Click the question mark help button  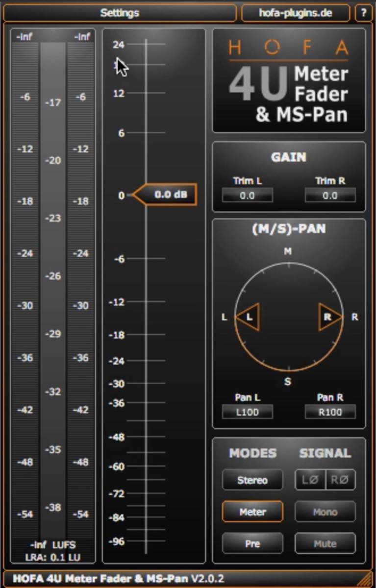363,13
